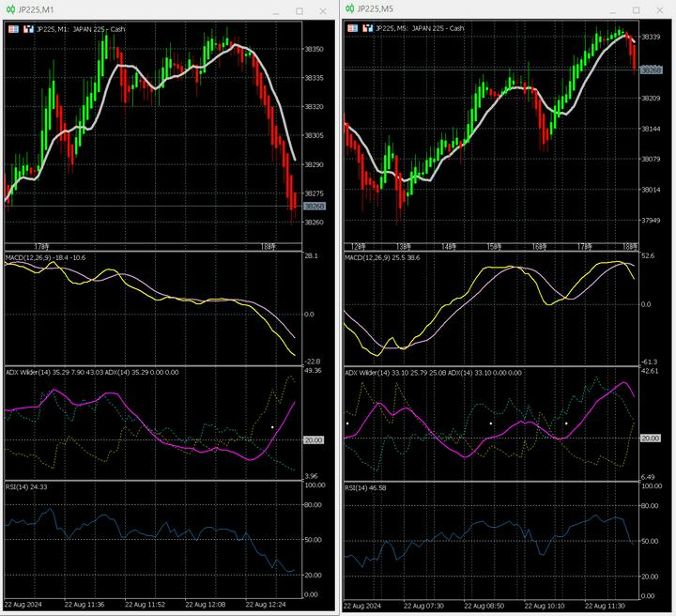Click the 20.00 ADX level tag in M5
The height and width of the screenshot is (616, 676).
coord(653,438)
